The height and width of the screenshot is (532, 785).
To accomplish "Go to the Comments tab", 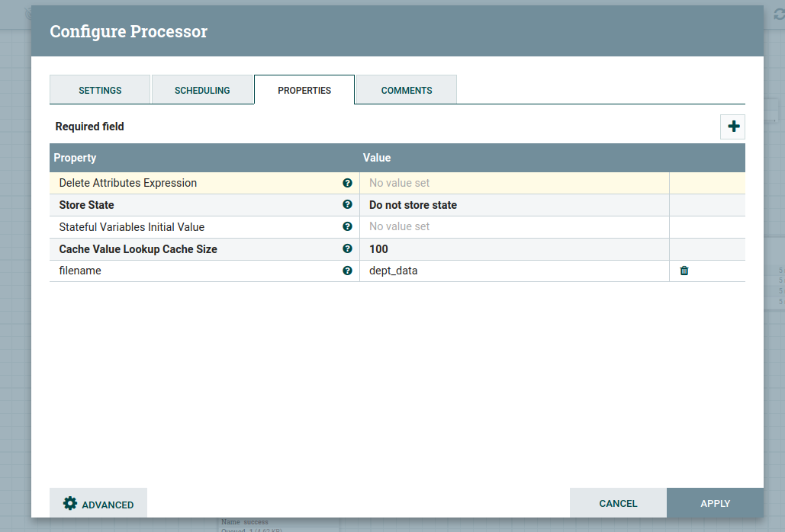I will 407,90.
